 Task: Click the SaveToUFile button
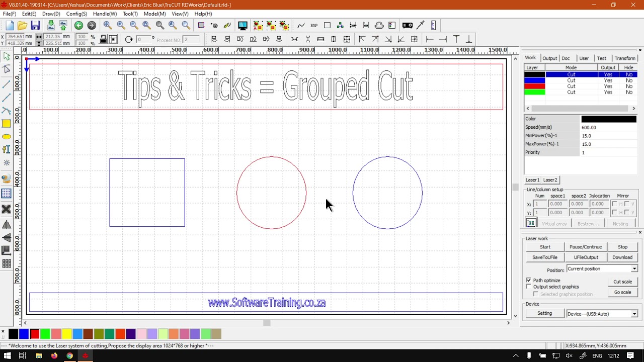pos(545,257)
